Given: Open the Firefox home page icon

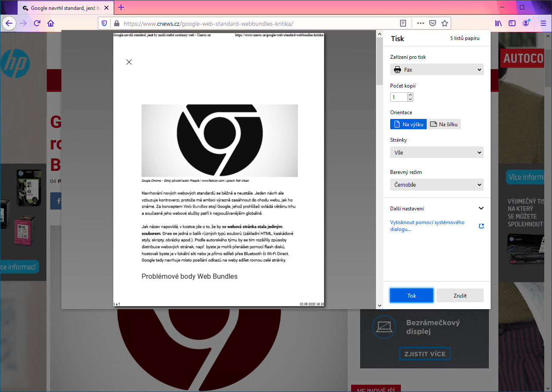Looking at the screenshot, I should (x=51, y=23).
